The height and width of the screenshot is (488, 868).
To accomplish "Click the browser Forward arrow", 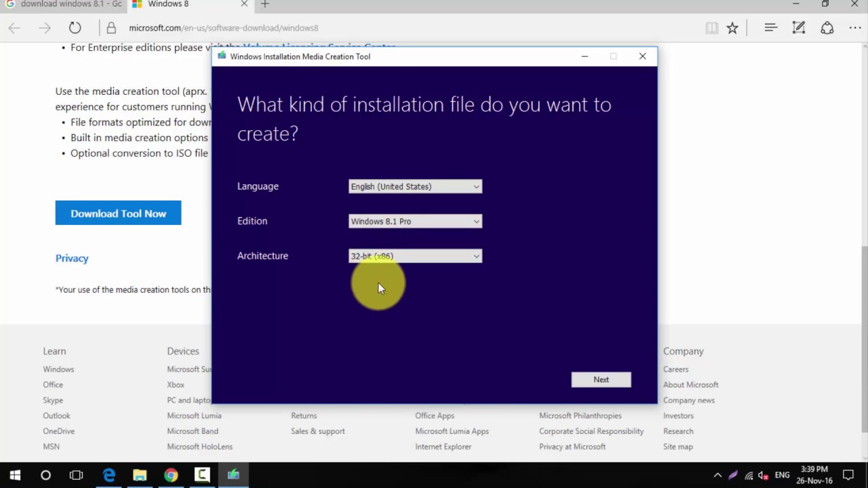I will point(45,28).
